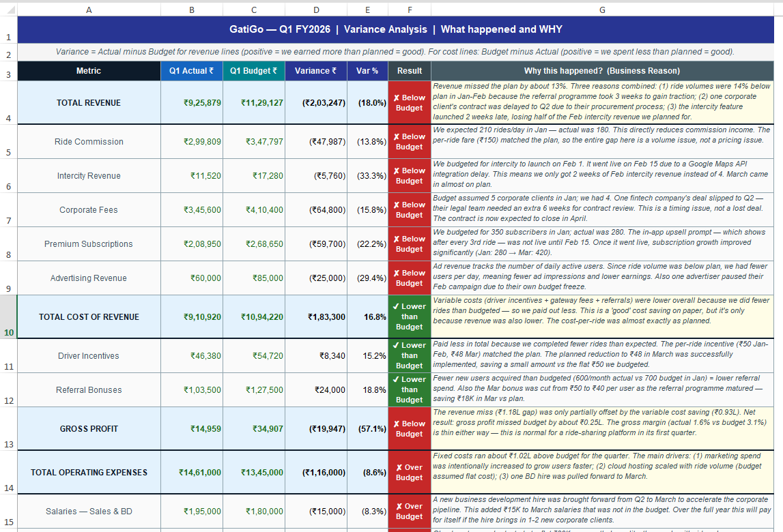Select the Advertising Revenue business reason cell
783x532 pixels.
coord(602,278)
